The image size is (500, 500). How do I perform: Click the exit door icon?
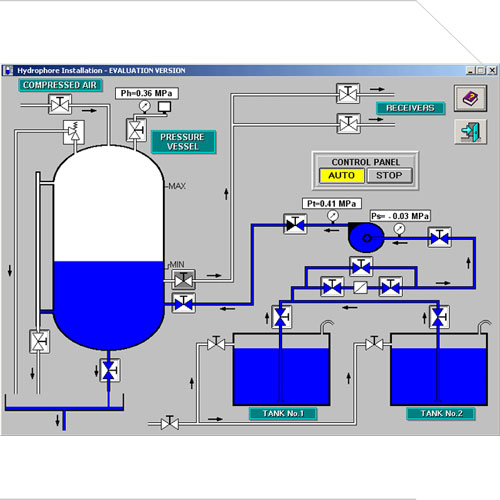pyautogui.click(x=470, y=132)
